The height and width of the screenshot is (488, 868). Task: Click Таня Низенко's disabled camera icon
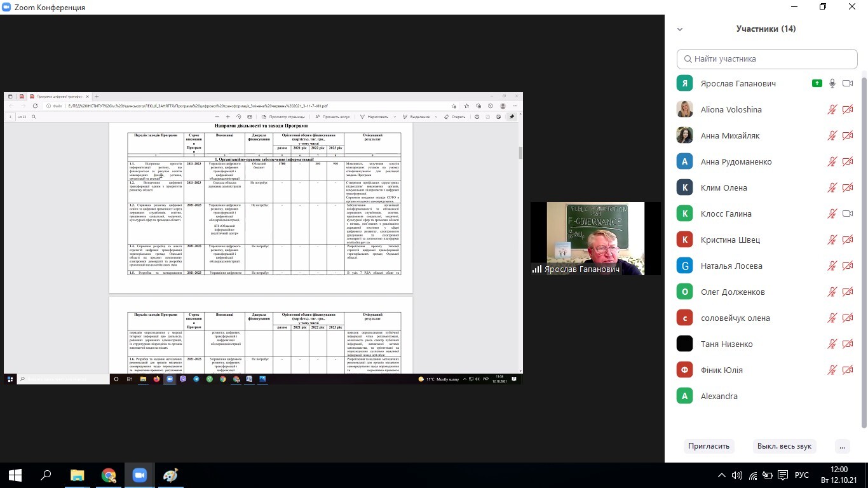pyautogui.click(x=848, y=344)
